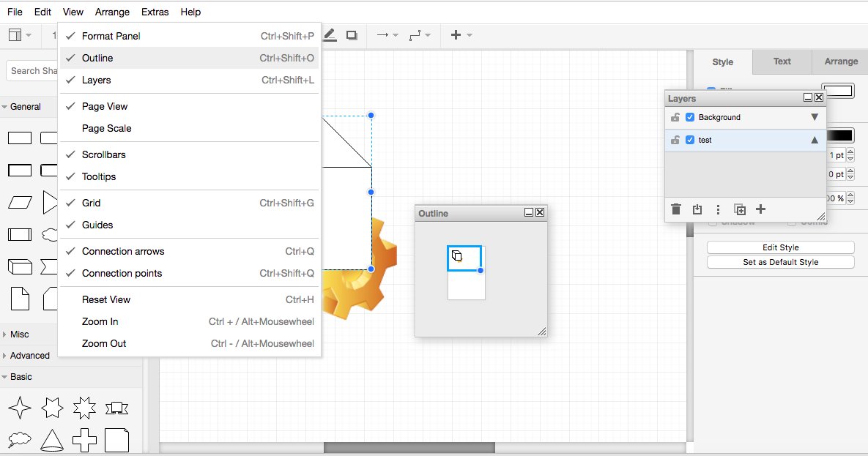Switch to the Text tab in format panel
This screenshot has height=456, width=868.
tap(782, 61)
